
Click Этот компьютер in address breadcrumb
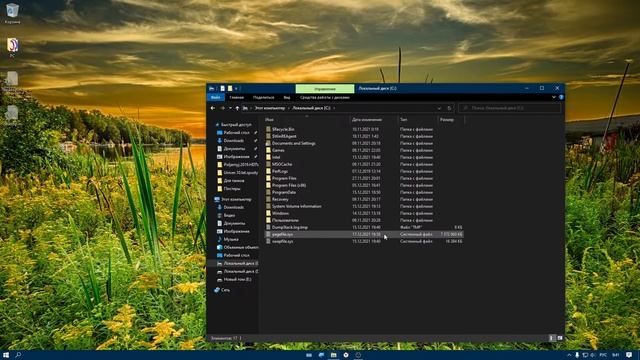pyautogui.click(x=270, y=108)
